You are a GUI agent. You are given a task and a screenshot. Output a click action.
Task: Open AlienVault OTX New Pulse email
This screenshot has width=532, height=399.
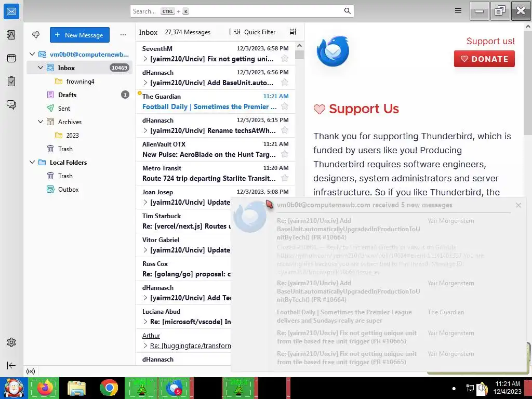coord(216,149)
